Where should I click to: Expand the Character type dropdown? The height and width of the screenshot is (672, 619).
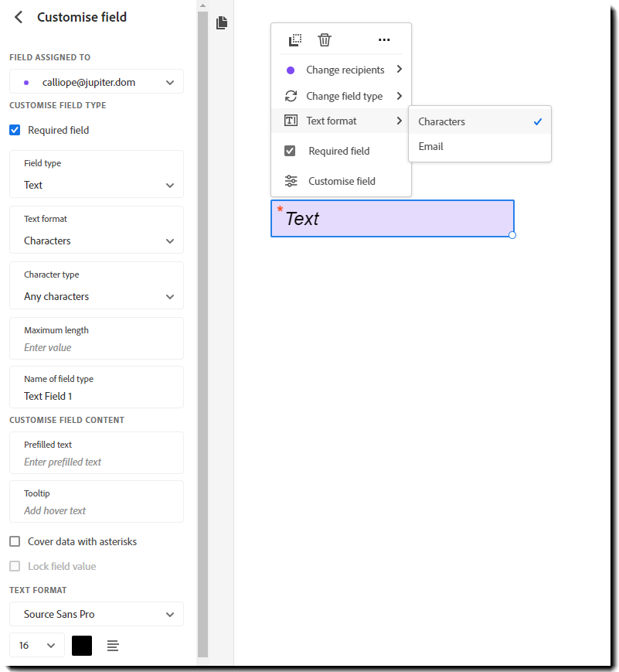(x=97, y=296)
